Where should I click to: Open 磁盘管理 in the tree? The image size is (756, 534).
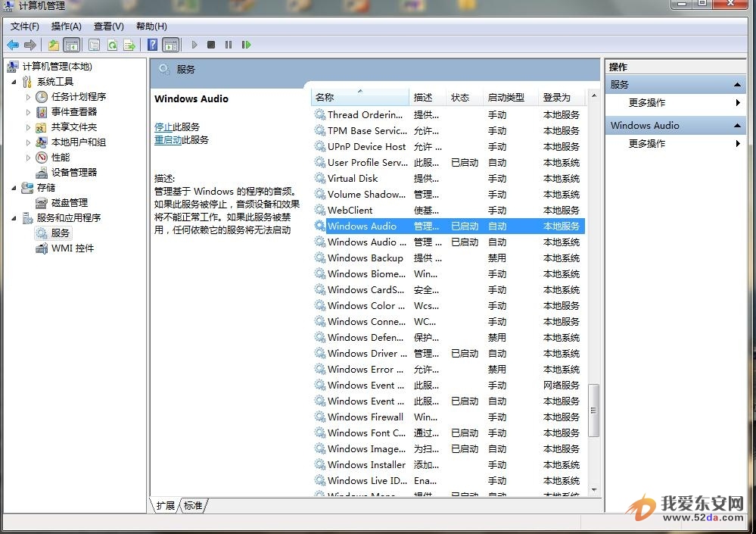click(70, 202)
